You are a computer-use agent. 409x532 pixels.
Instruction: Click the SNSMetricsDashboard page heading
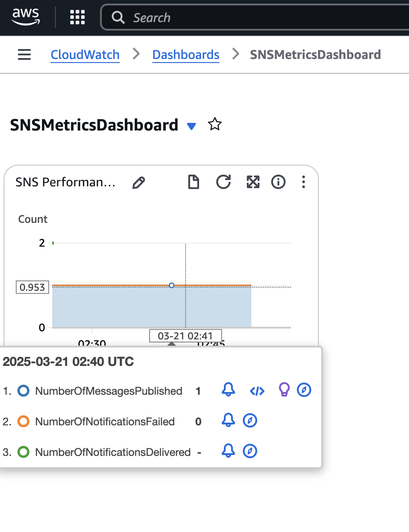(x=94, y=125)
